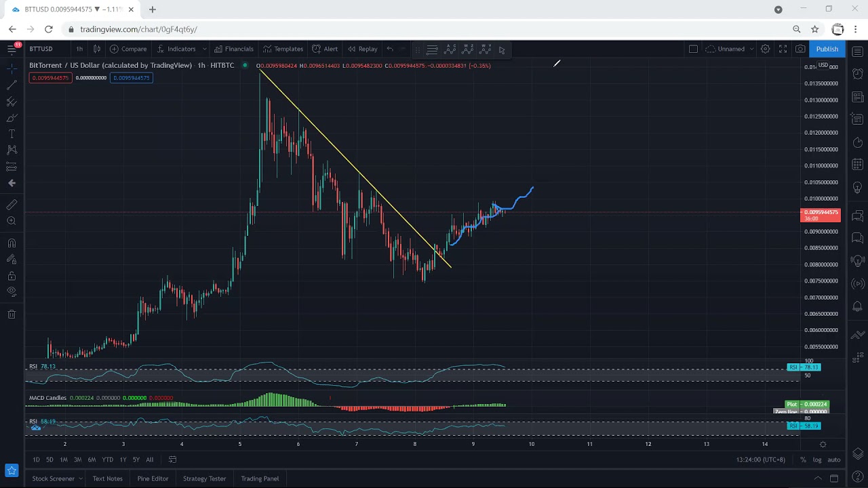
Task: Open Pine Editor tab
Action: click(153, 479)
